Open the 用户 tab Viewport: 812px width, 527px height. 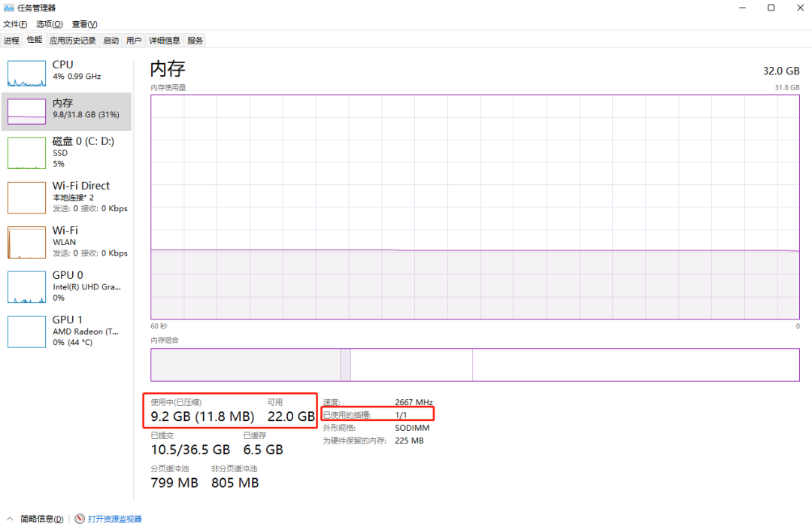pyautogui.click(x=134, y=41)
